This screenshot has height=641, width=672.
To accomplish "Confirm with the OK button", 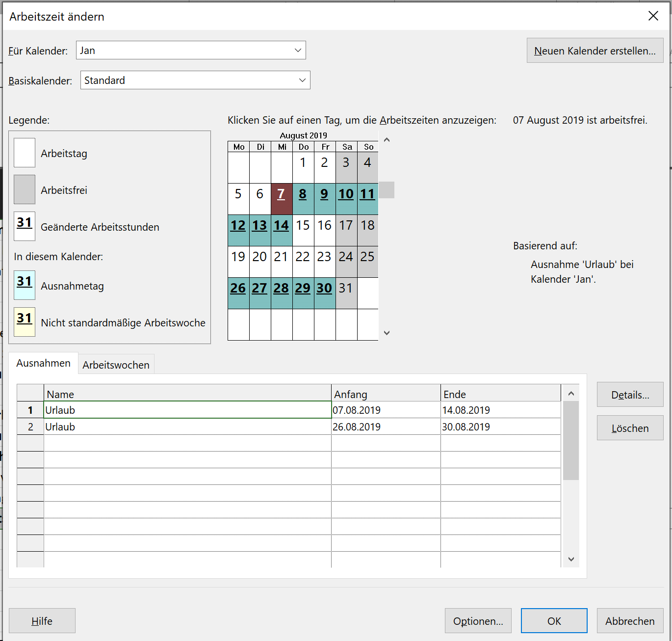I will point(554,621).
